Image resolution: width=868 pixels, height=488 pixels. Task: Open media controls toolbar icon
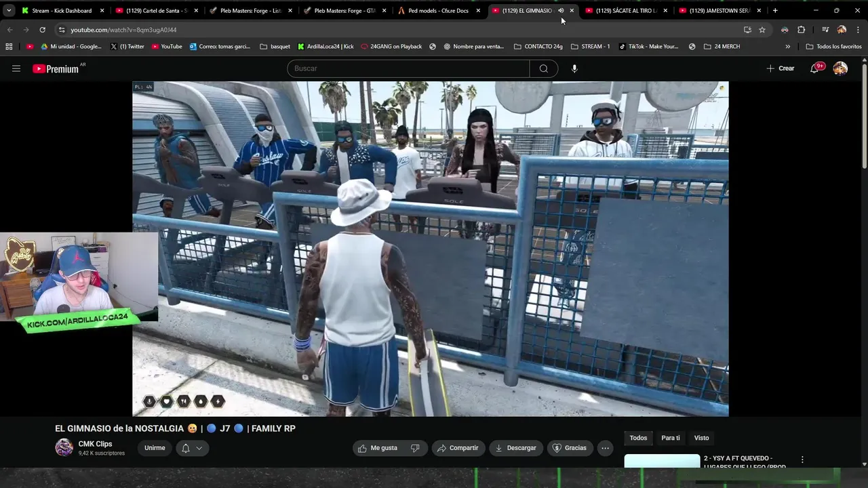click(x=825, y=30)
